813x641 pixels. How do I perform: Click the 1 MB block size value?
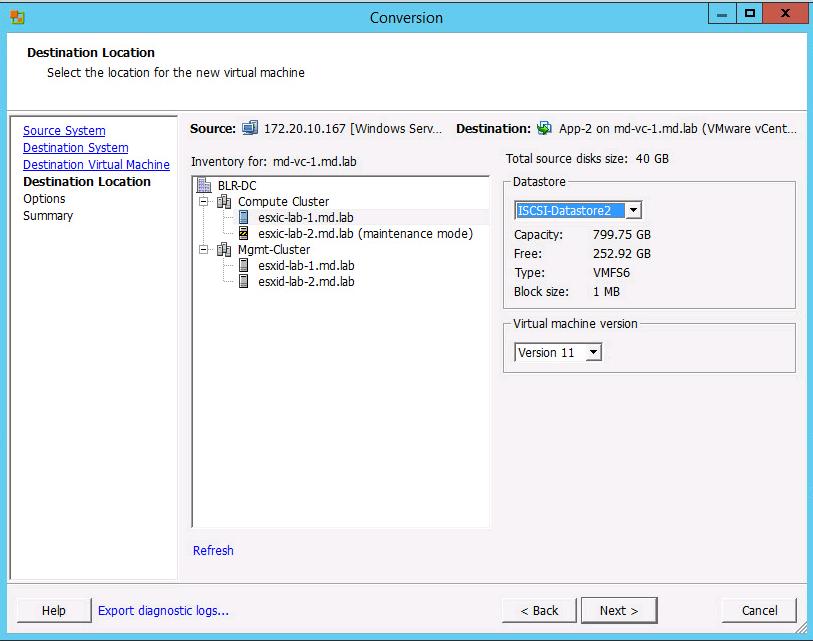tap(606, 291)
